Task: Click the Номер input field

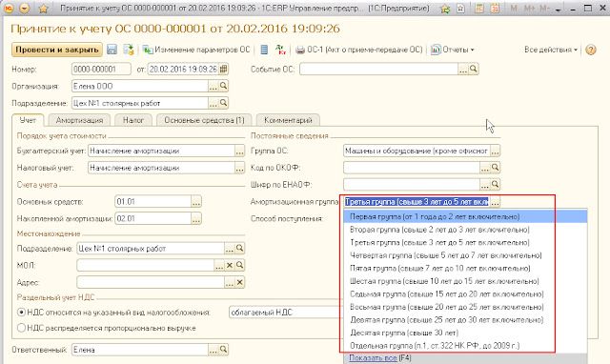Action: (101, 70)
